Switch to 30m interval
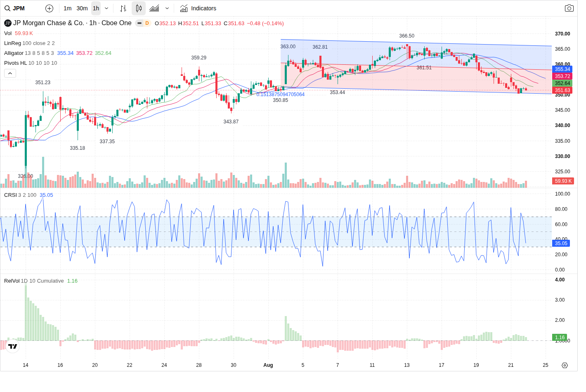Screen dimensions: 586x392 [x=82, y=8]
